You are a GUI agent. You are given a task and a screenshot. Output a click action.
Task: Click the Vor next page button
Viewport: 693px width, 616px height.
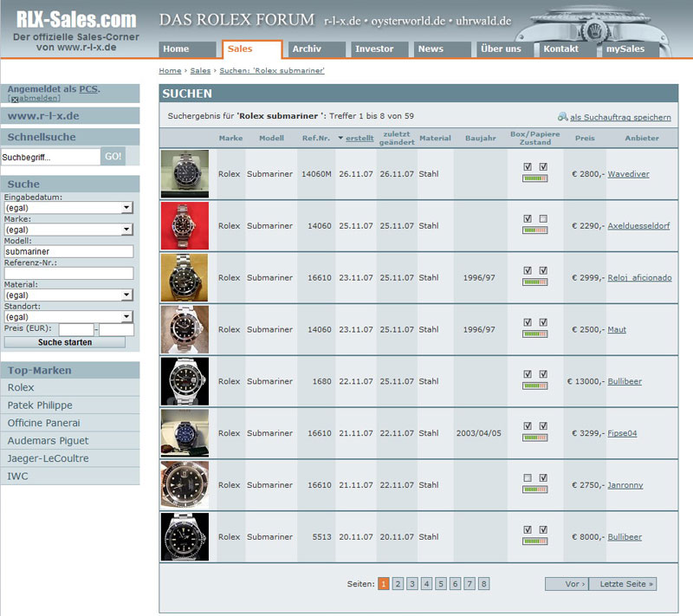pyautogui.click(x=567, y=584)
